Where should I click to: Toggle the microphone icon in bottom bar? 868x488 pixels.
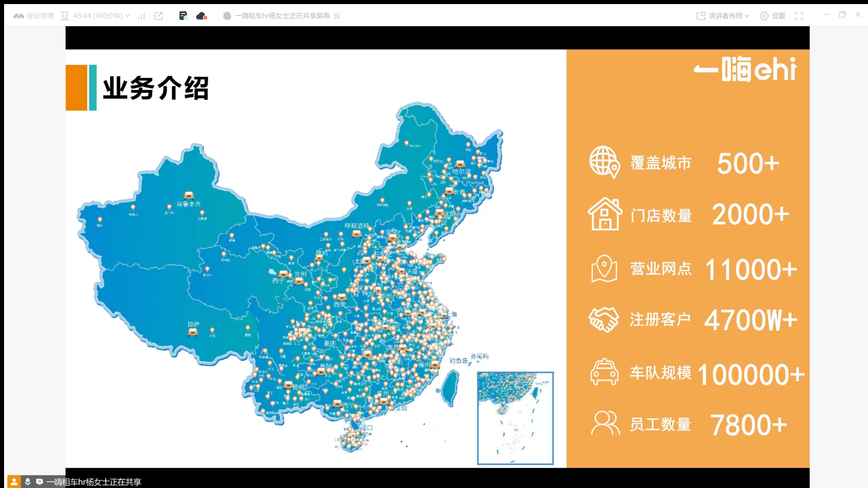point(28,482)
